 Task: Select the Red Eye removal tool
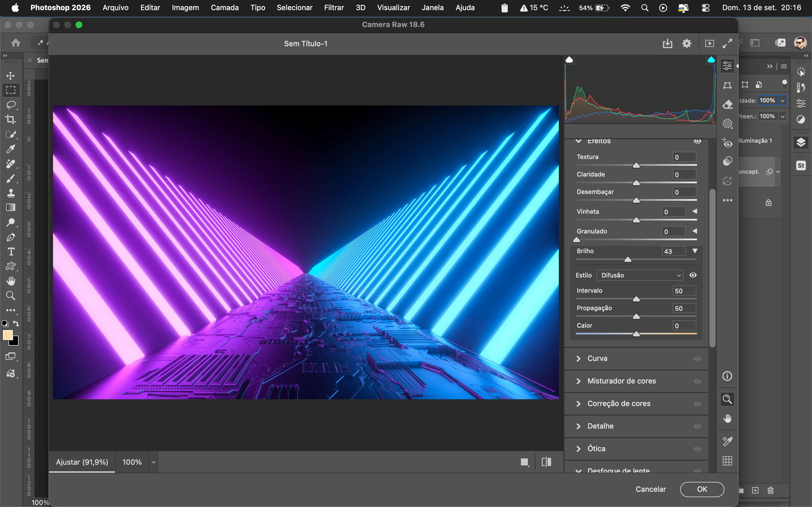[727, 143]
